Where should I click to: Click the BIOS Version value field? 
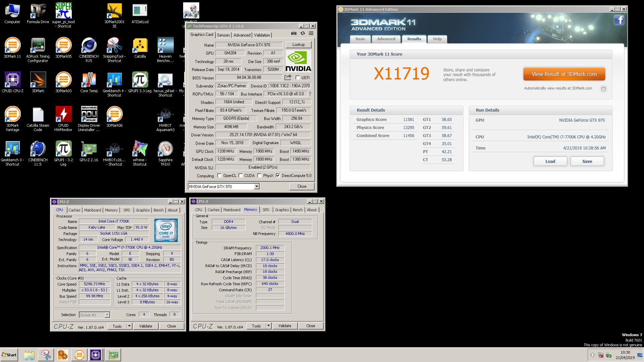point(249,77)
